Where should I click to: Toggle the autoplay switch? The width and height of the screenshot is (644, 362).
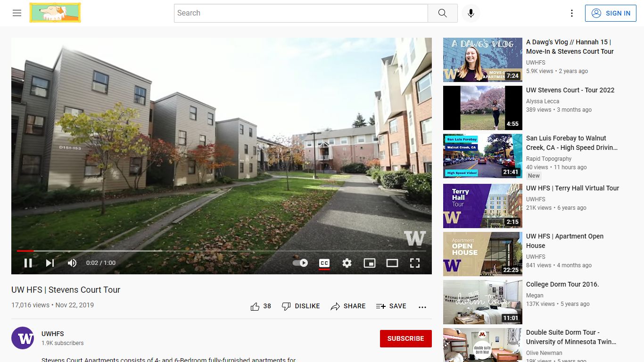300,263
